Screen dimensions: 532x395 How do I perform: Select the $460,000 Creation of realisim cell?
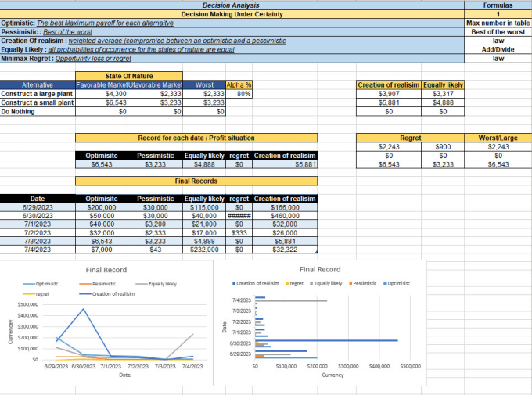click(x=285, y=215)
